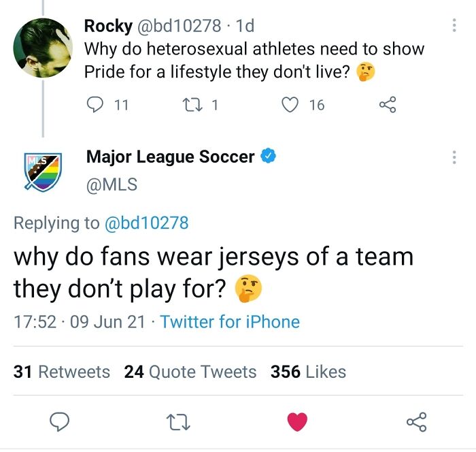Viewport: 476px width, 452px height.
Task: Like Rocky's tweet
Action: 290,104
